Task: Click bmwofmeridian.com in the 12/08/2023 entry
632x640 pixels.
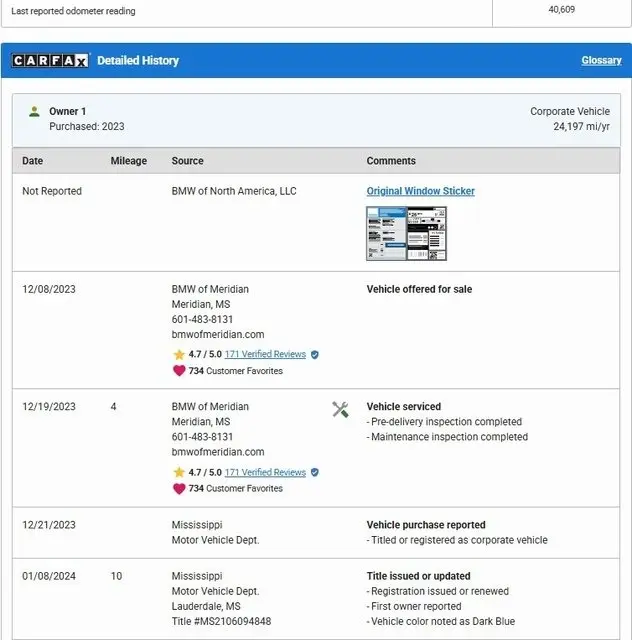Action: 218,335
